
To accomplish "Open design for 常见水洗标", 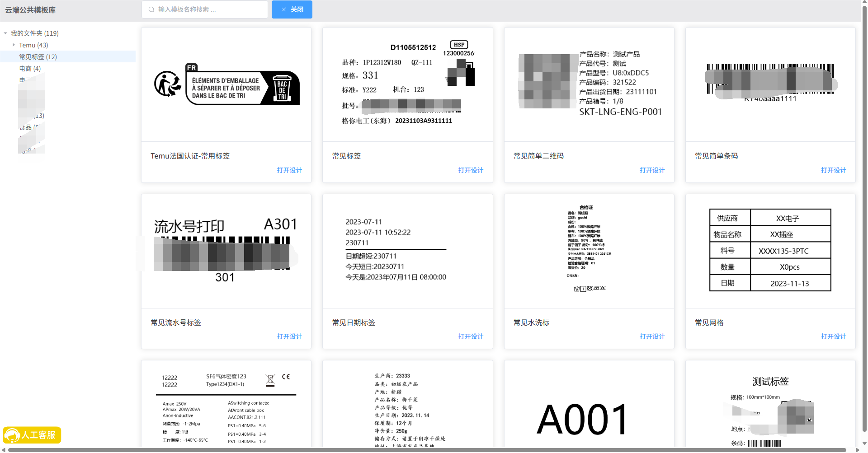I will [x=652, y=336].
